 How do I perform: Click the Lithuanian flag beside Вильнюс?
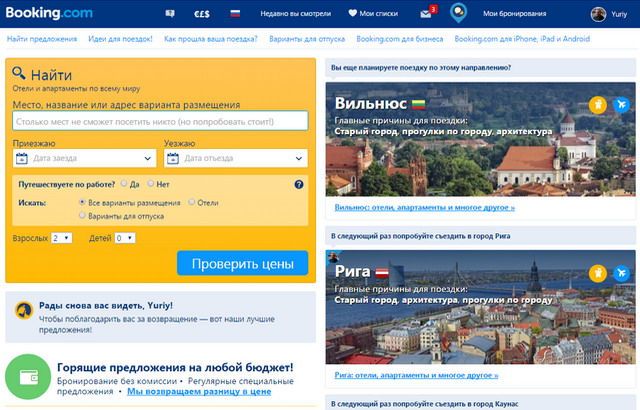click(418, 104)
